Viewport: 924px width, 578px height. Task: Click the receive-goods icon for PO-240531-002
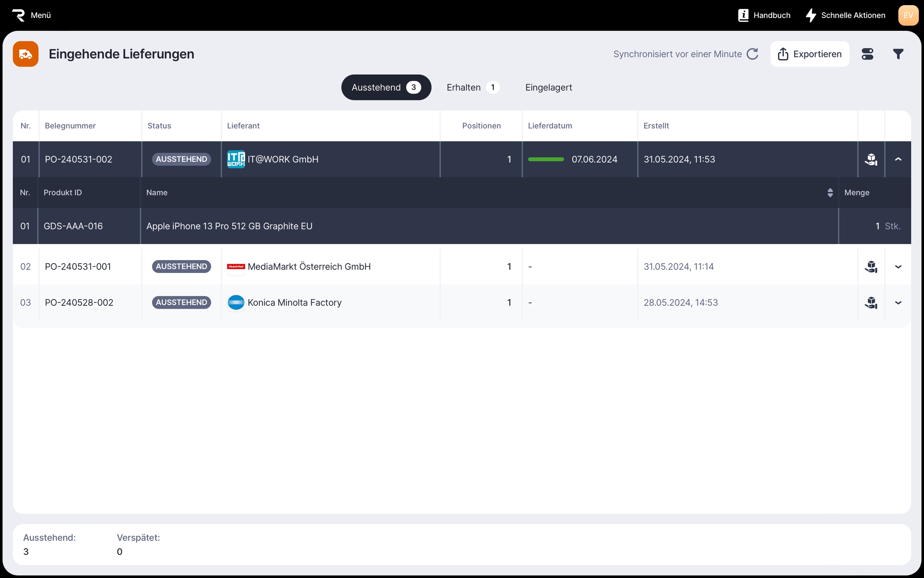coord(871,159)
